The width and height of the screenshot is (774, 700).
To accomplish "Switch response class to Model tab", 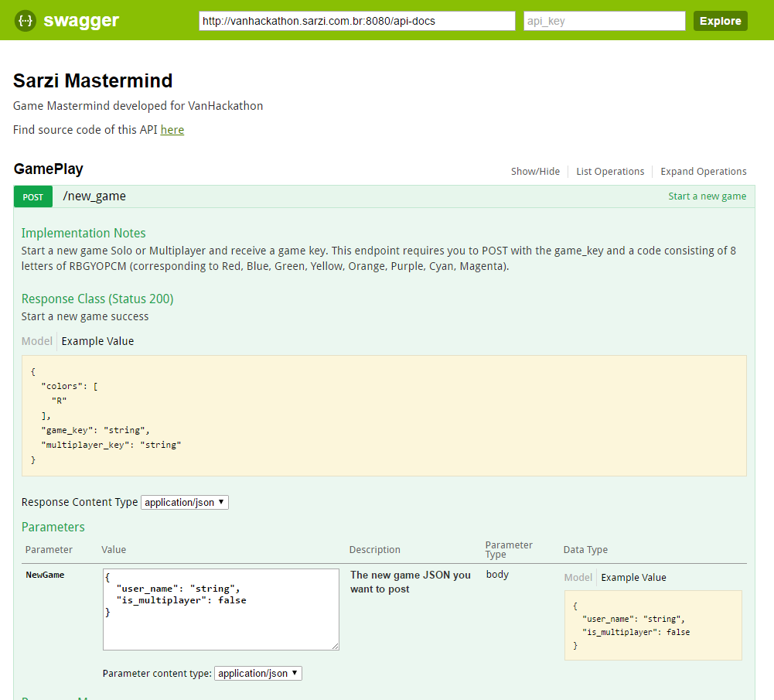I will click(x=37, y=341).
